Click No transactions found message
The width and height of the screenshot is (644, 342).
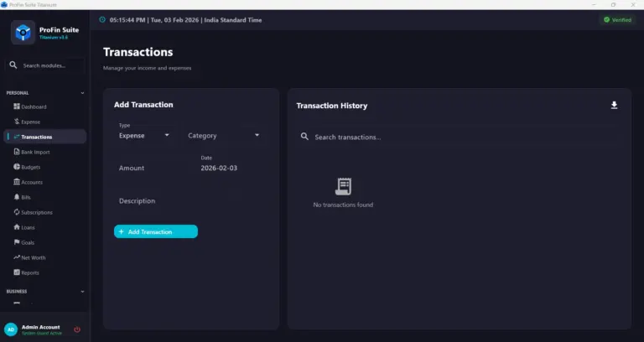[x=343, y=205]
